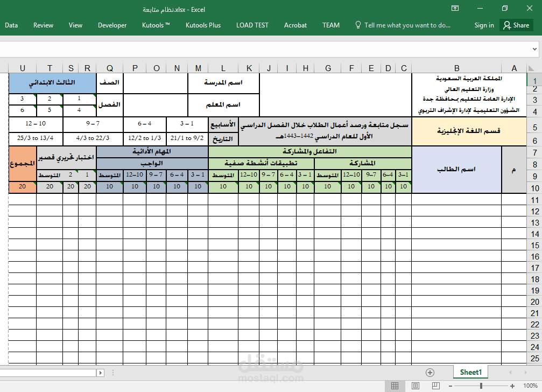542x392 pixels.
Task: Select the Sheet1 tab
Action: [471, 372]
